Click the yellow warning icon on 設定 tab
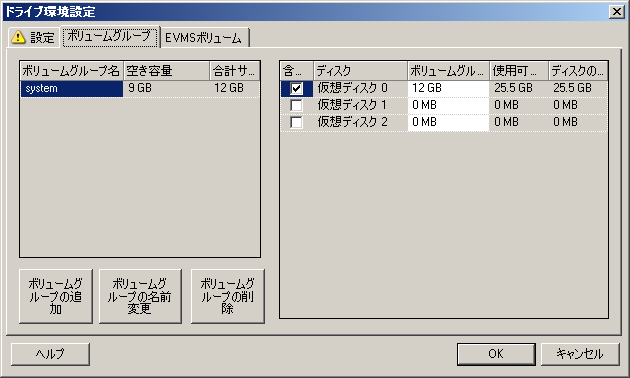The image size is (630, 378). 18,37
